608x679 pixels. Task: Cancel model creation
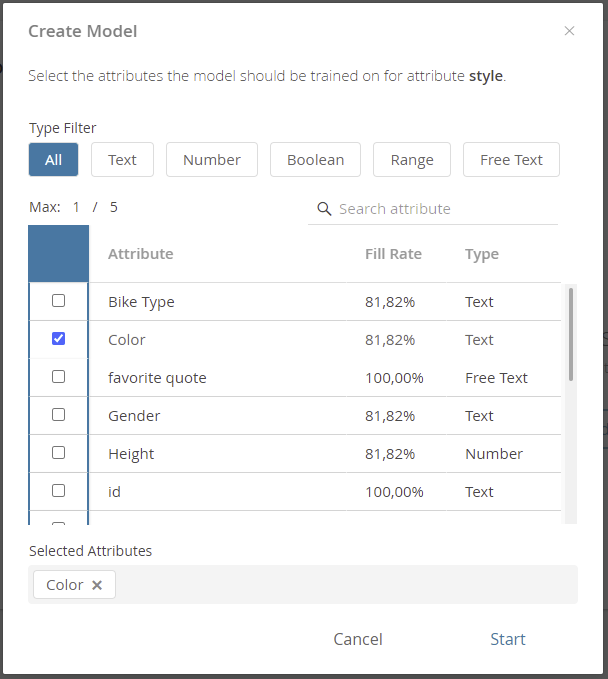(358, 639)
